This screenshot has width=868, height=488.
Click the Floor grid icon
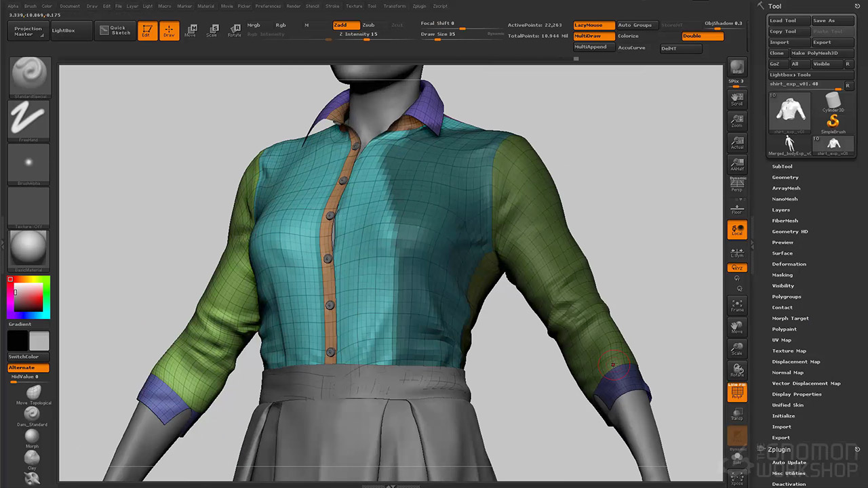tap(736, 207)
